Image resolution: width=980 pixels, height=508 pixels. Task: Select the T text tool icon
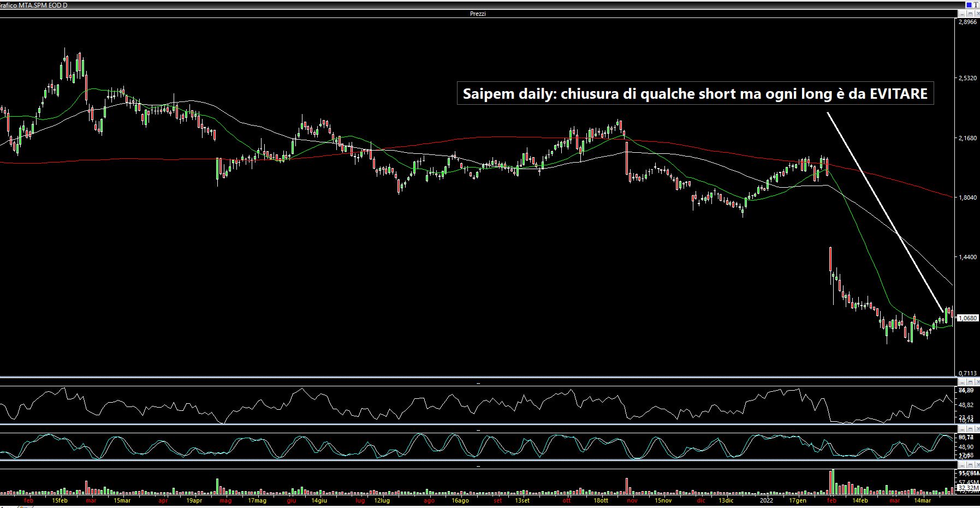coord(976,5)
